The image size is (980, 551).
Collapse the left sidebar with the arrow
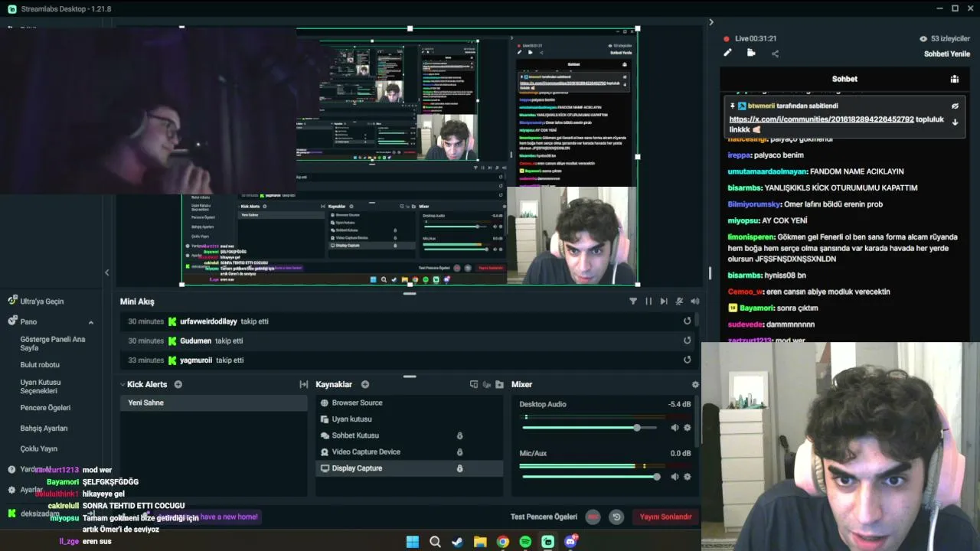point(106,272)
